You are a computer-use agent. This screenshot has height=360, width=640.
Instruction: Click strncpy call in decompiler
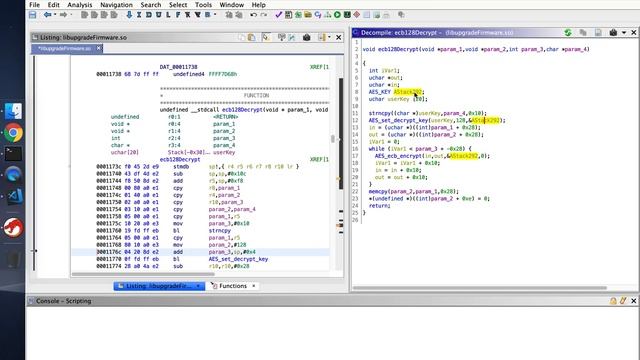[380, 113]
